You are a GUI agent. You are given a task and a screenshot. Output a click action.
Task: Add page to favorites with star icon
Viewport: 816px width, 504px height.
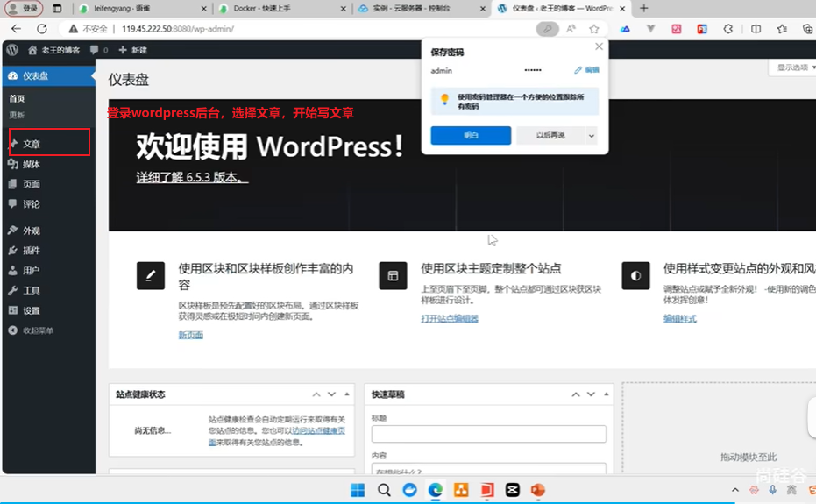[593, 29]
